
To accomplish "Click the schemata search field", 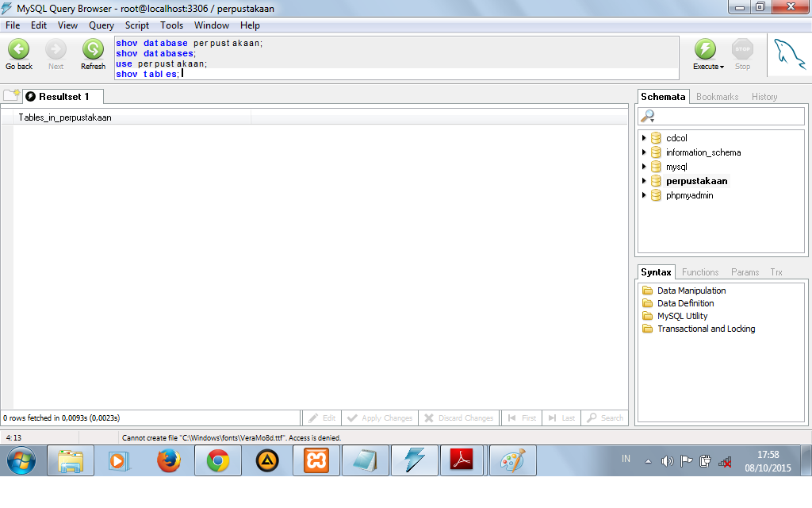I will (x=721, y=116).
